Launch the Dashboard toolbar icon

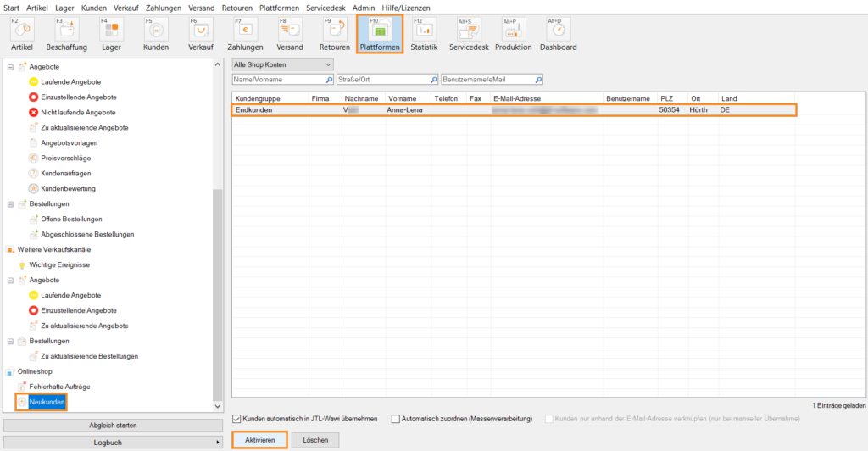click(558, 31)
